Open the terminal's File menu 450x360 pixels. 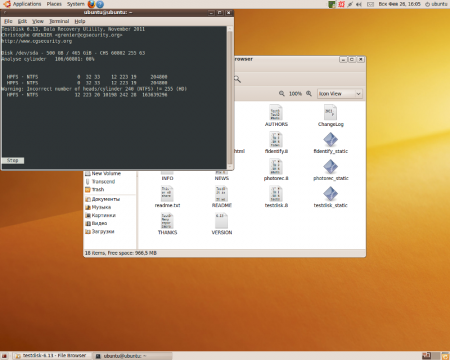pos(8,21)
